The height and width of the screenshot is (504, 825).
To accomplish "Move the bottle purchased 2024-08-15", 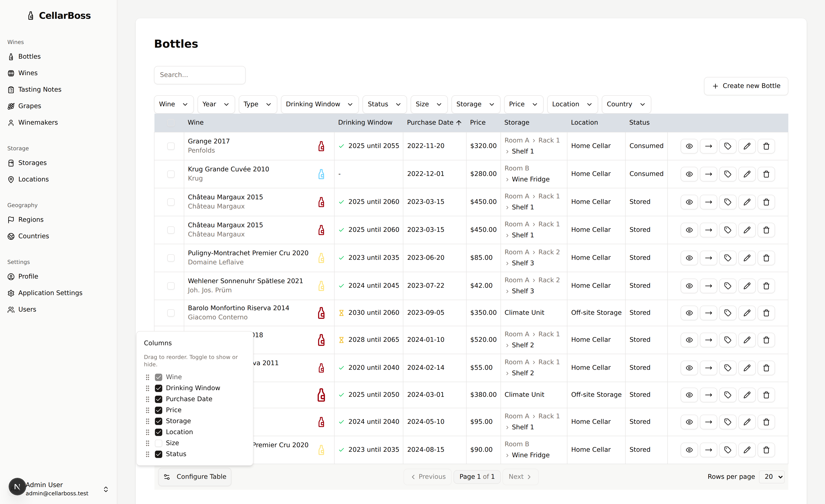I will click(709, 450).
